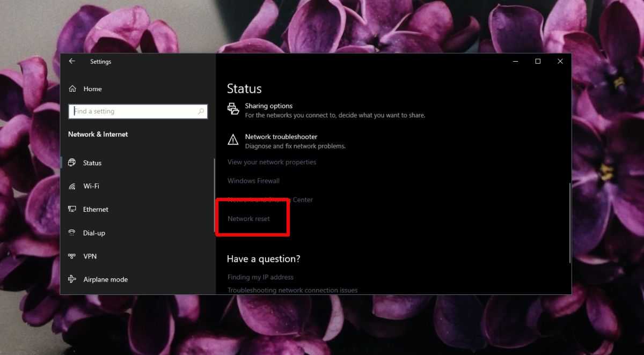This screenshot has width=644, height=355.
Task: Launch the Network troubleshooter
Action: pyautogui.click(x=281, y=137)
